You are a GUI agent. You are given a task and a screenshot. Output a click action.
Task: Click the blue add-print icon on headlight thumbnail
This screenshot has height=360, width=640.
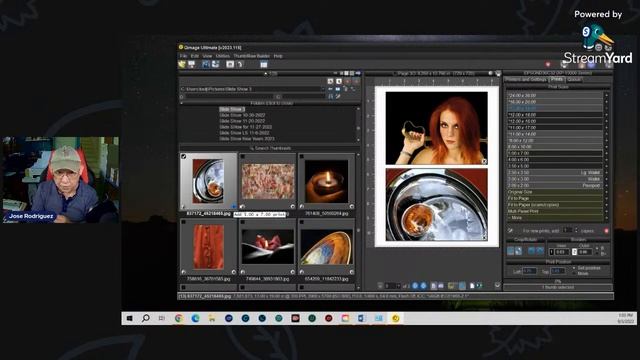point(233,207)
